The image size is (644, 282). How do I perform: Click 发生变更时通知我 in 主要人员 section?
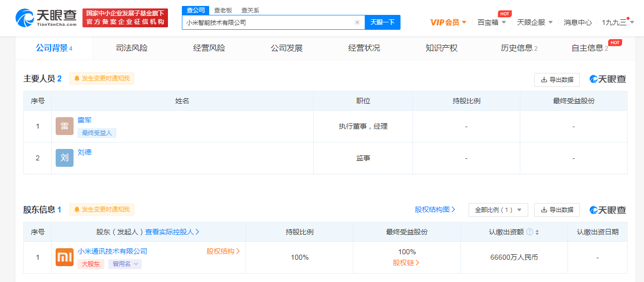point(102,78)
